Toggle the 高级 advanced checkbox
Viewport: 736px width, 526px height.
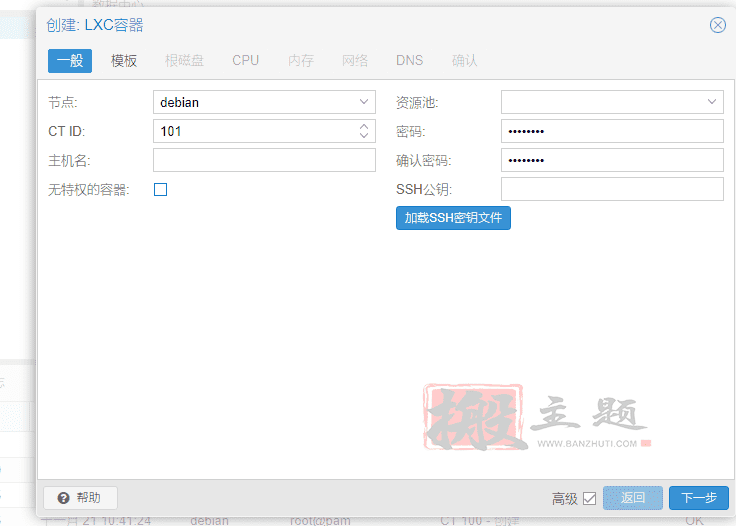590,498
